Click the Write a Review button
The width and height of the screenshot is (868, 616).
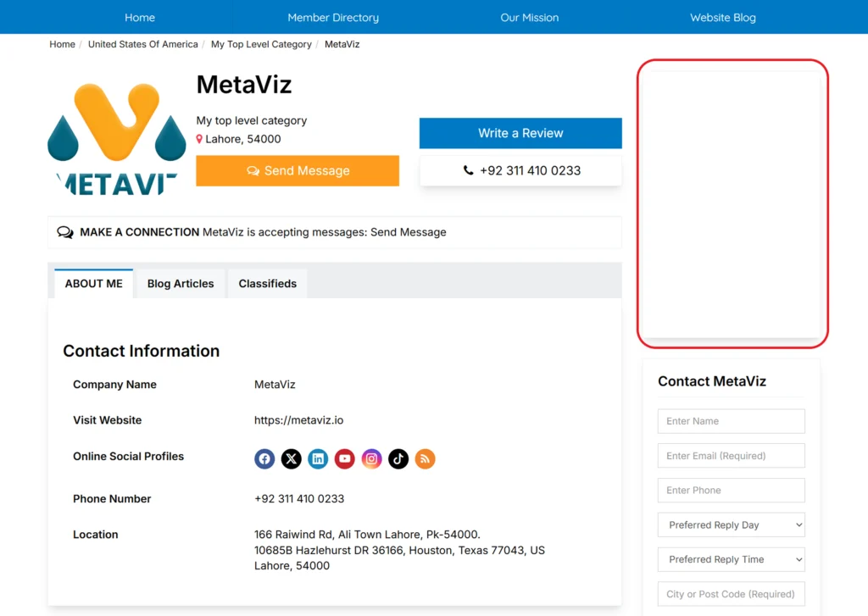tap(520, 133)
